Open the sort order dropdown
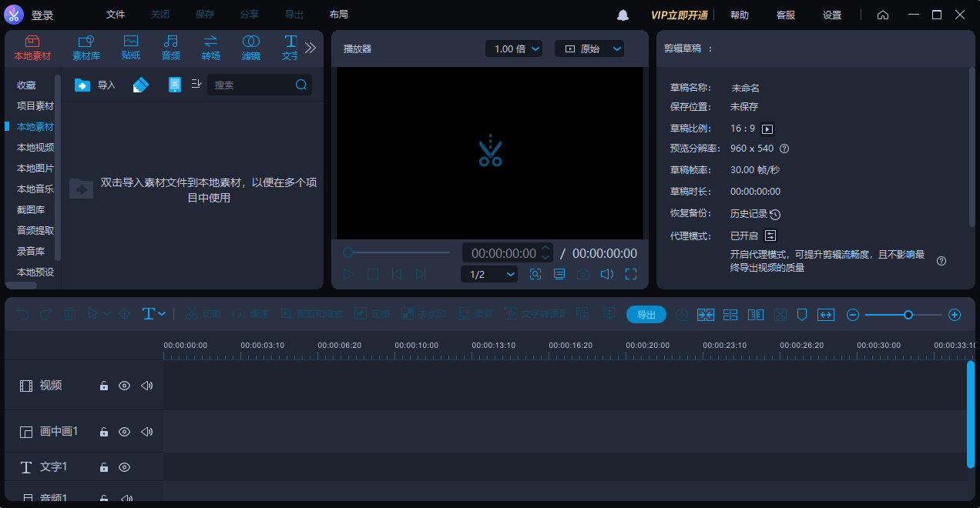This screenshot has width=980, height=508. [x=196, y=84]
